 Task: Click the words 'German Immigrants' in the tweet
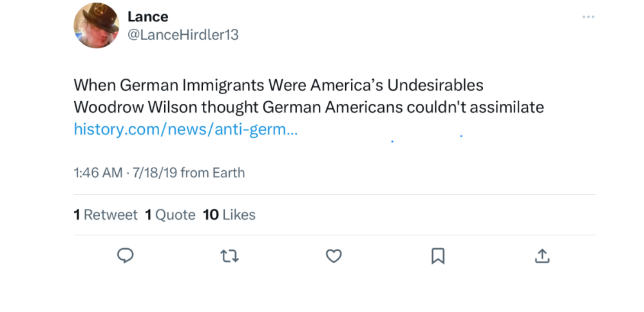191,85
